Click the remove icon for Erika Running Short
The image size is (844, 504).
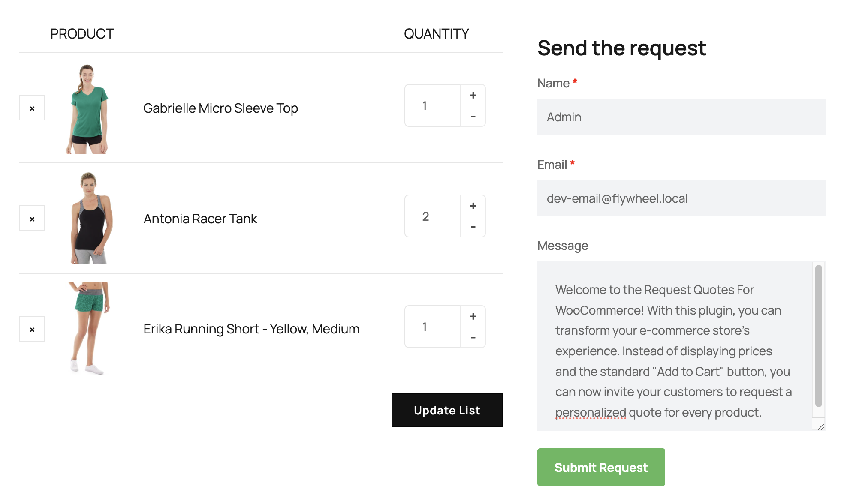33,329
